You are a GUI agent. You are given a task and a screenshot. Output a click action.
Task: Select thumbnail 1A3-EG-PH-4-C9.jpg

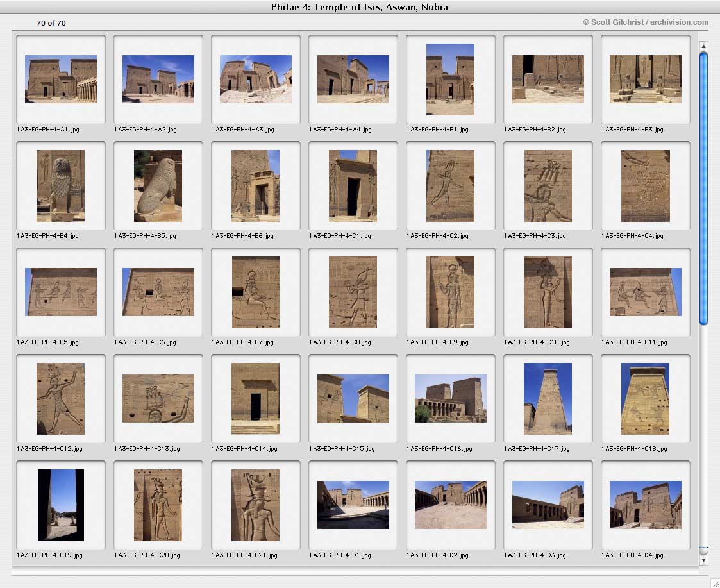(x=450, y=292)
